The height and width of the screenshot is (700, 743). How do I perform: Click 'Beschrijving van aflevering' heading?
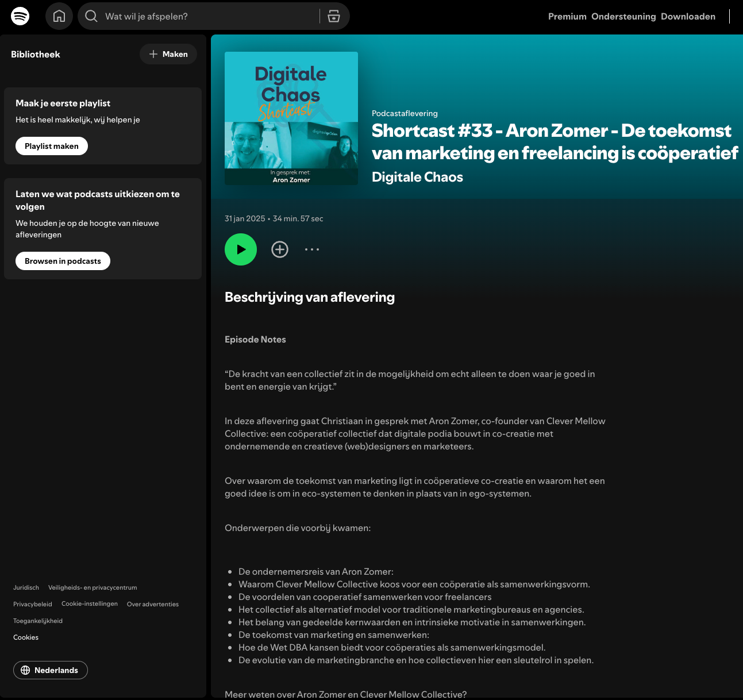310,297
